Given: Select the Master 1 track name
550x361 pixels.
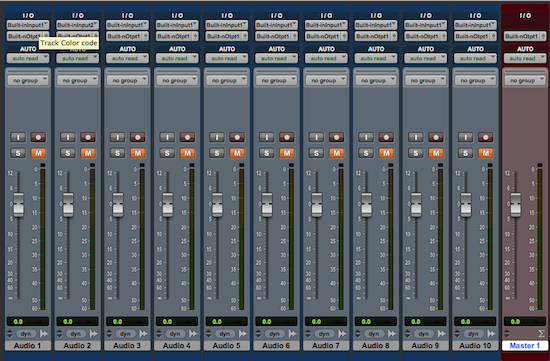Looking at the screenshot, I should pos(525,346).
